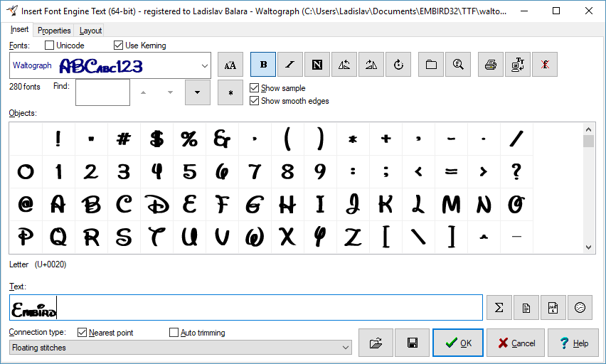Image resolution: width=606 pixels, height=364 pixels.
Task: Select the exclamation mark glyph
Action: click(x=58, y=139)
